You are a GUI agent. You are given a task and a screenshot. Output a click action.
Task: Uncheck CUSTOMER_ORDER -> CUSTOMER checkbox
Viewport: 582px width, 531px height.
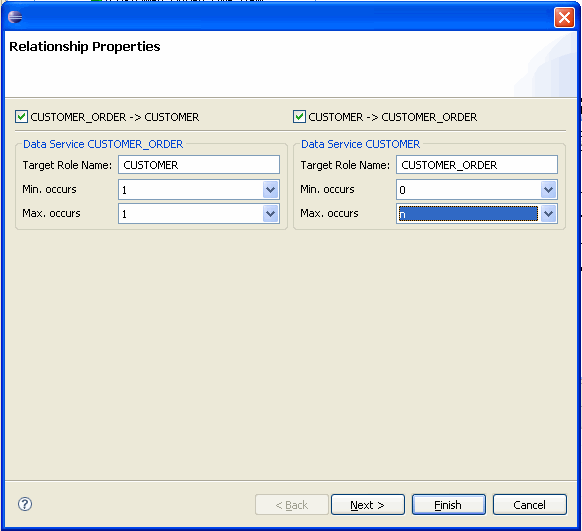tap(22, 117)
